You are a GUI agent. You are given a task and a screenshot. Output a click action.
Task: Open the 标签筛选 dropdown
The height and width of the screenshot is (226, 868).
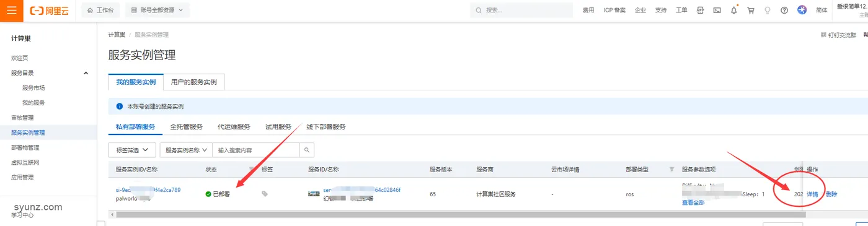coord(132,150)
